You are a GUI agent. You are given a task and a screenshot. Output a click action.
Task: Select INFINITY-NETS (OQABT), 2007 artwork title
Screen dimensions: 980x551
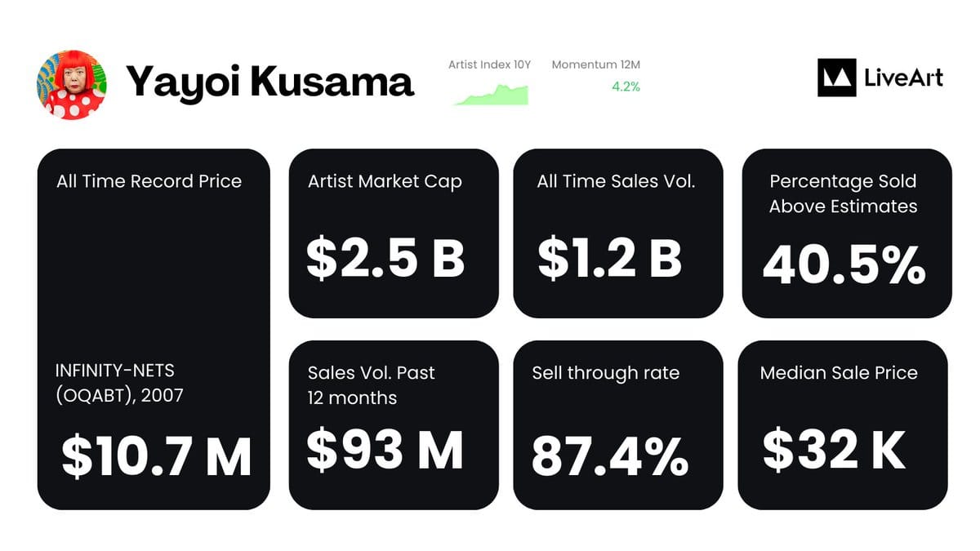coord(119,383)
